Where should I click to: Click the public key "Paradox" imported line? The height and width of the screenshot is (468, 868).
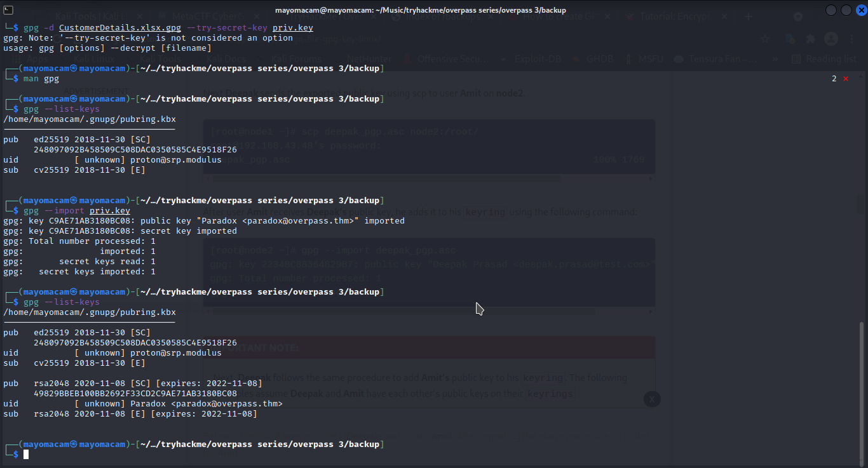[204, 221]
